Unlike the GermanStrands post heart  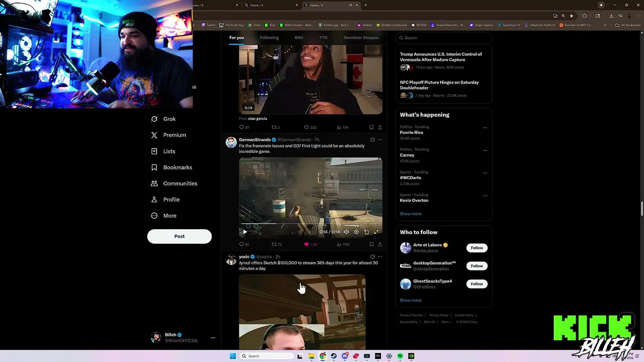(306, 244)
